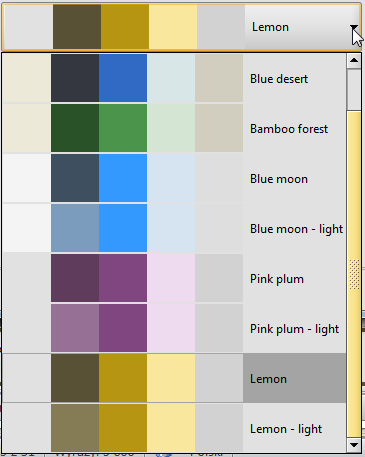Click the scrollbar down arrow

click(354, 445)
